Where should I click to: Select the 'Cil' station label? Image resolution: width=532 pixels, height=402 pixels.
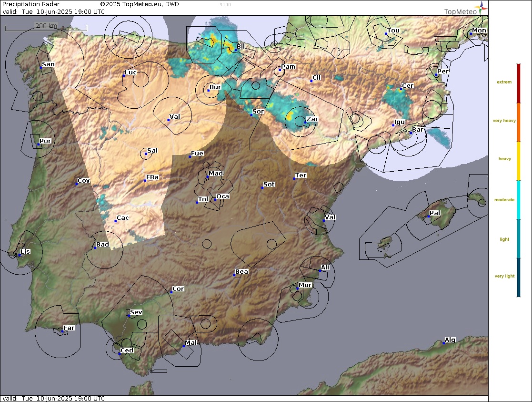pyautogui.click(x=317, y=77)
